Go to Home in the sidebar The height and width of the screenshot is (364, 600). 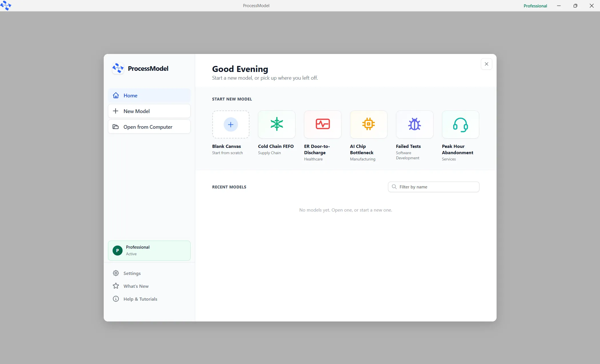(149, 95)
